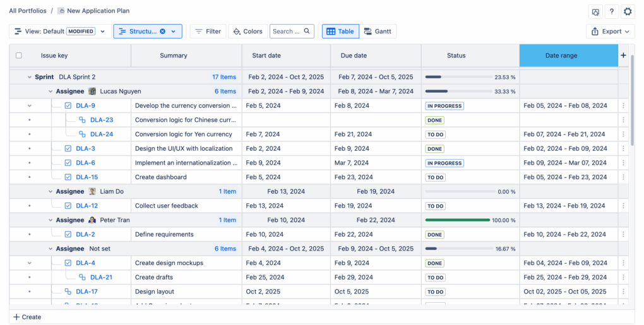Open row menu for DLA-6
This screenshot has height=325, width=644.
pos(623,163)
